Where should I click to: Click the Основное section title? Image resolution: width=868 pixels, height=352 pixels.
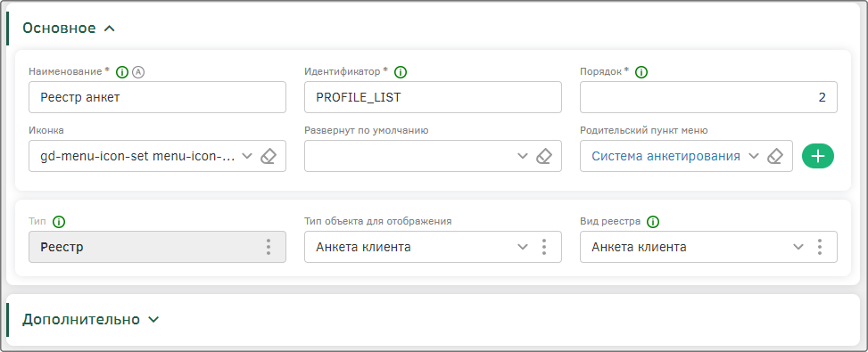point(59,29)
